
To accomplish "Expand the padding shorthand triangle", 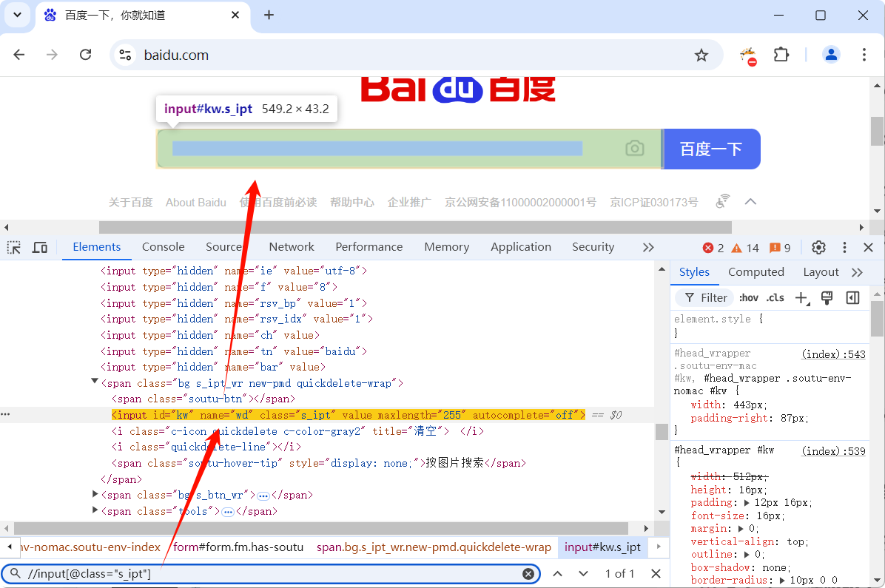I will 746,503.
